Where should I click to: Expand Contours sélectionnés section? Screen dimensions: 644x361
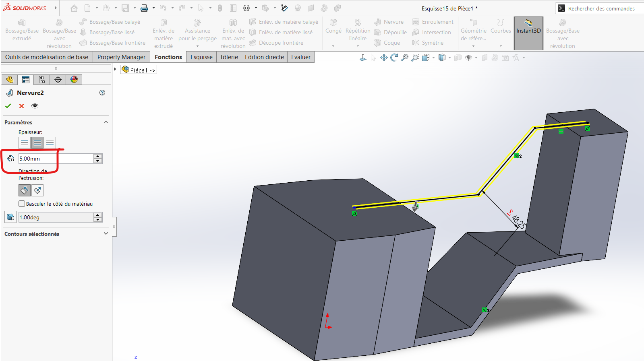tap(106, 233)
